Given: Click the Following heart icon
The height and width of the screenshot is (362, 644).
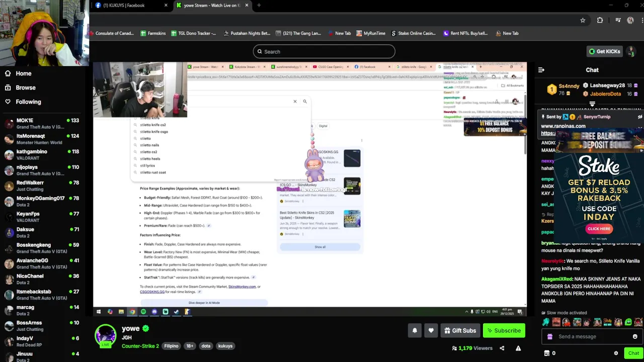Looking at the screenshot, I should (8, 102).
